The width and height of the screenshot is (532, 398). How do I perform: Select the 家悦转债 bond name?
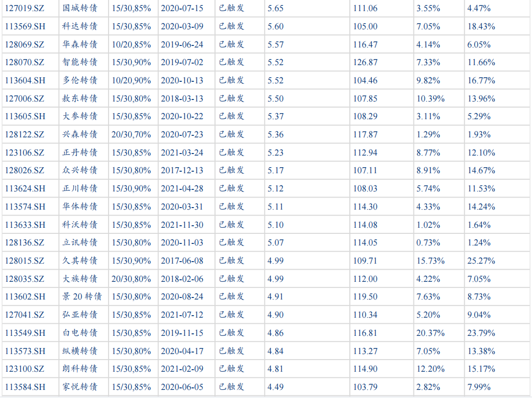[x=80, y=387]
